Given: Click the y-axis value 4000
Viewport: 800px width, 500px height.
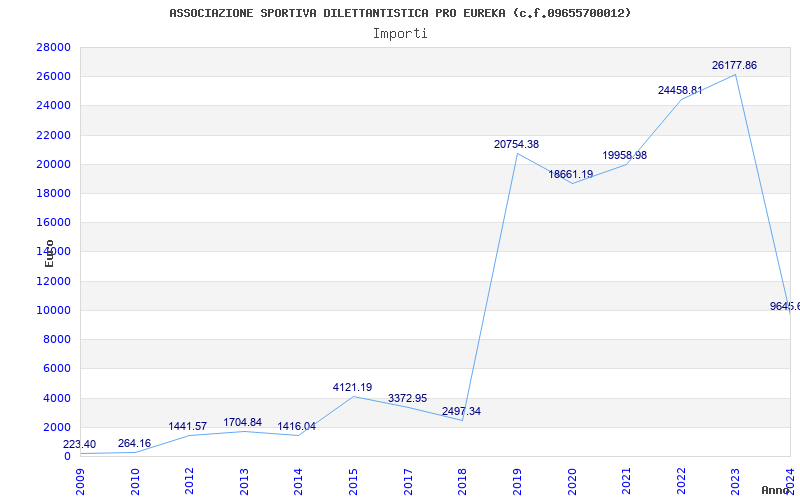Looking at the screenshot, I should [x=56, y=398].
